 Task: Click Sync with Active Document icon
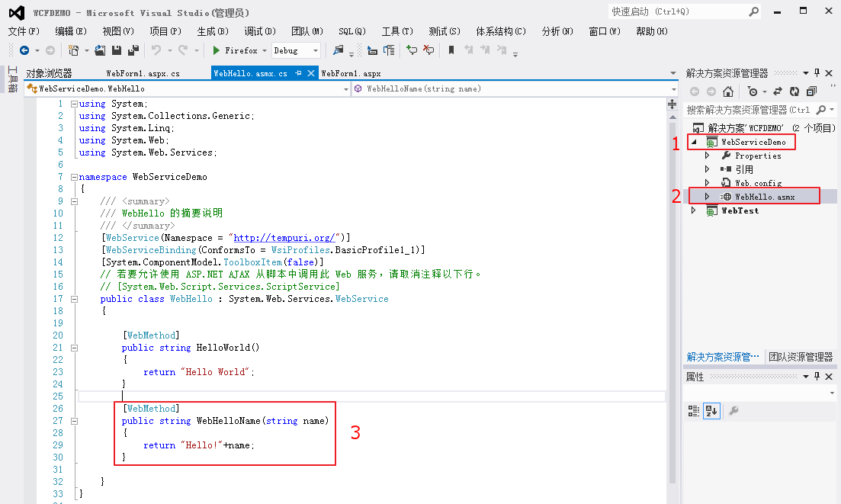778,91
